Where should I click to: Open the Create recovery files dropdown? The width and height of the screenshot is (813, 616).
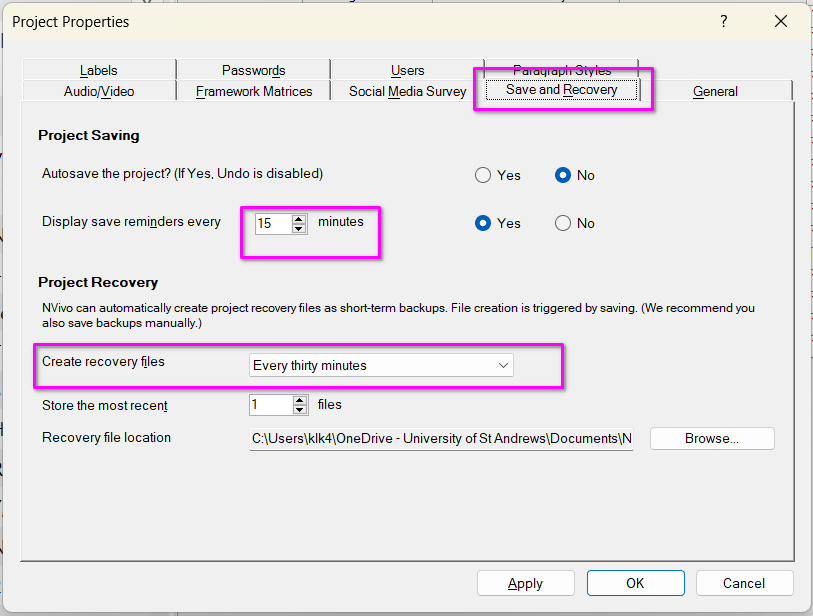381,366
